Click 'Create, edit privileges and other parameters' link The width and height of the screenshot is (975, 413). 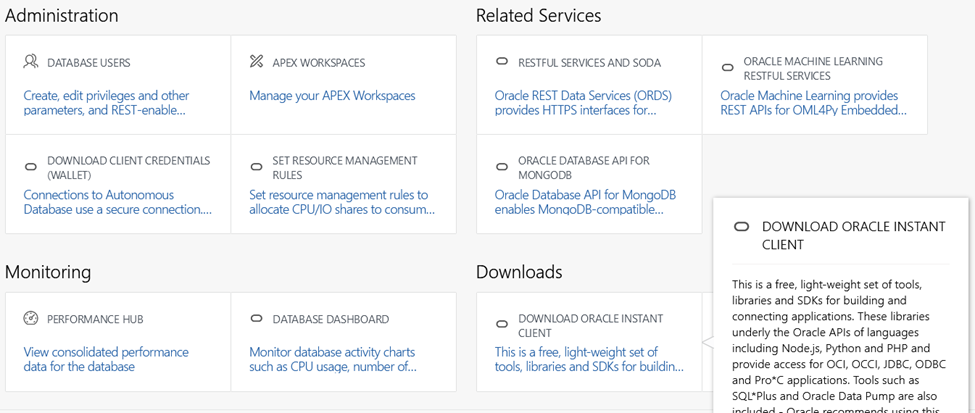pyautogui.click(x=106, y=103)
